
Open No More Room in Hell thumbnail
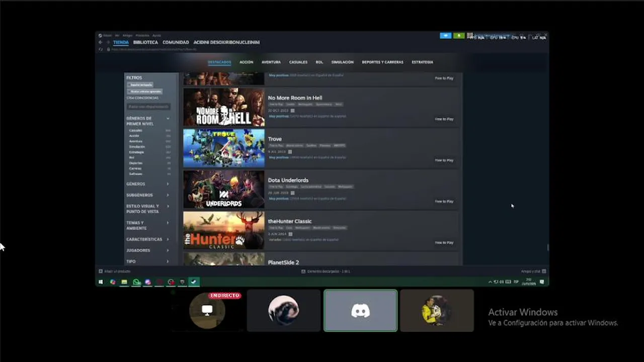click(224, 107)
